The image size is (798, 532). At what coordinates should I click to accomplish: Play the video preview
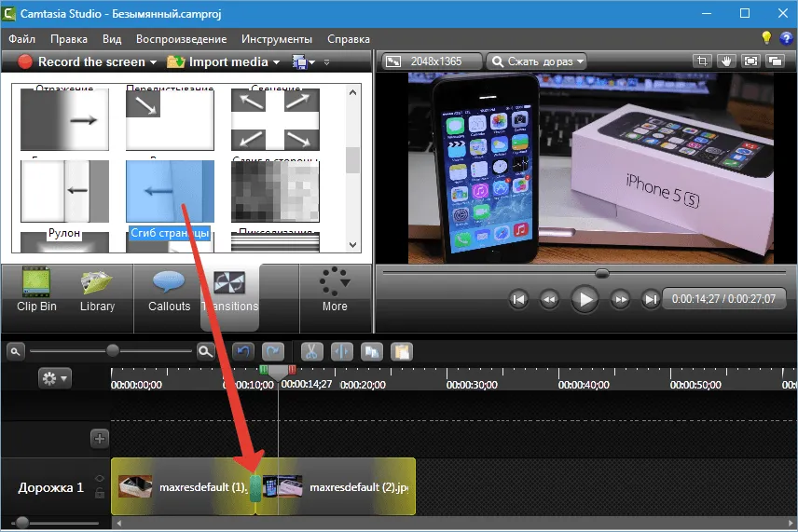(585, 300)
